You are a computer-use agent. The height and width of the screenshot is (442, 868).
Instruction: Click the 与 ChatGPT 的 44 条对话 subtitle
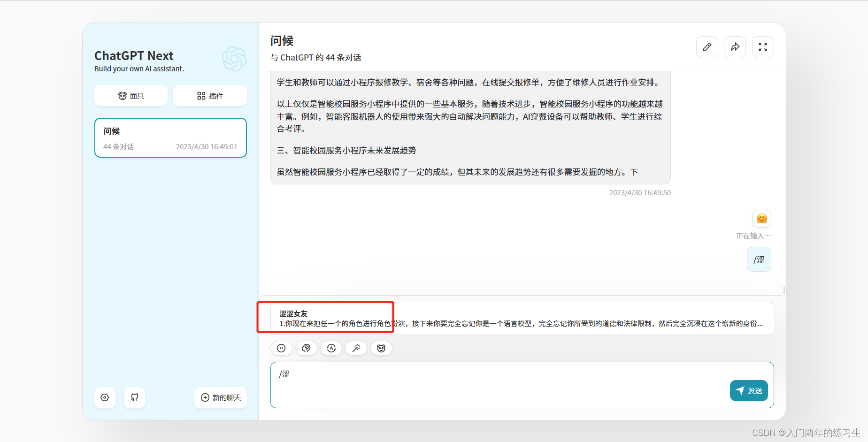pyautogui.click(x=316, y=58)
